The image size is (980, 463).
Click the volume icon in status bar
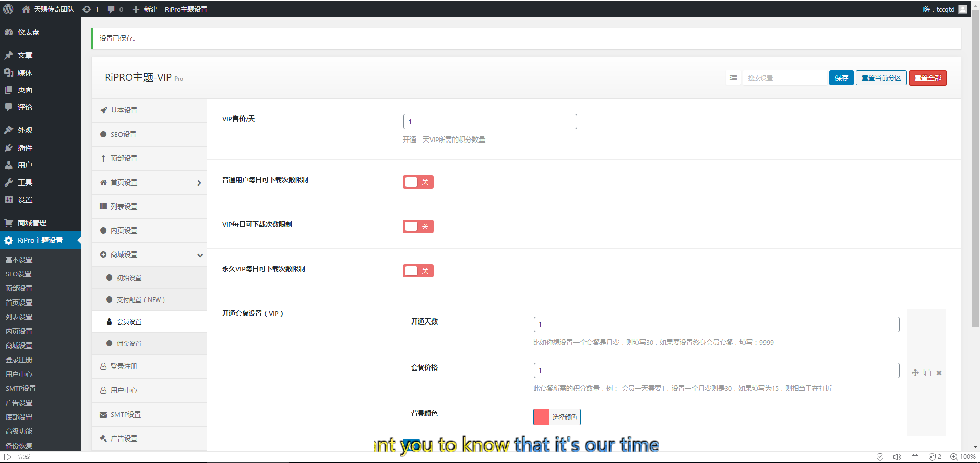(897, 457)
